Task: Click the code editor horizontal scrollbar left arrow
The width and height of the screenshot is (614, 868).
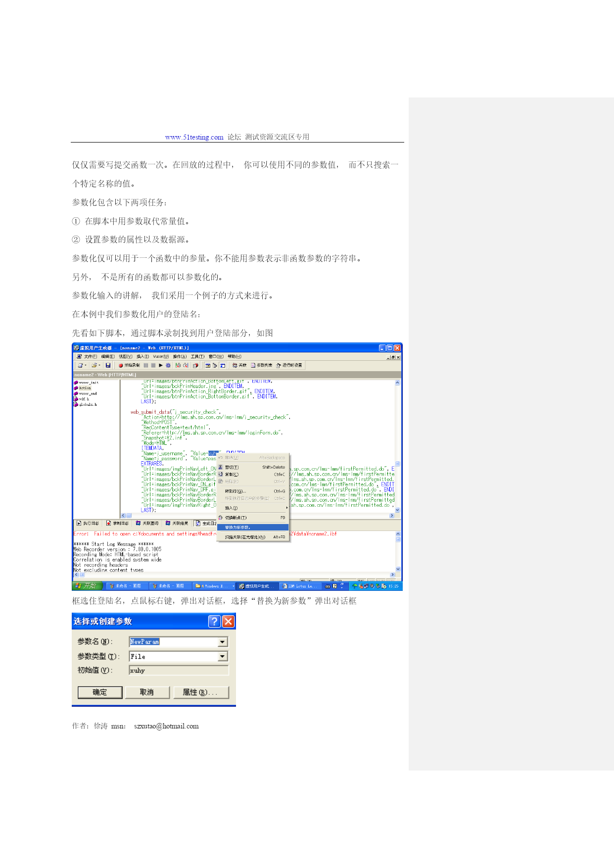Action: pos(123,515)
